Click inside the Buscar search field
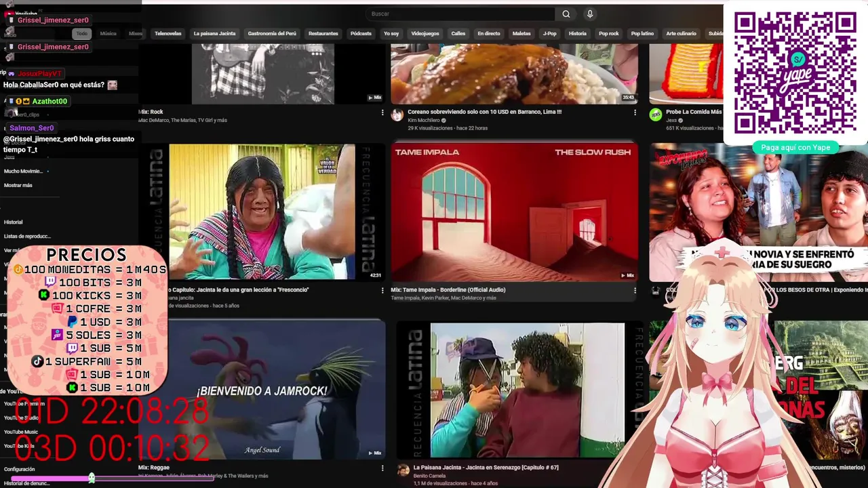Screen dimensions: 868x488 click(461, 14)
